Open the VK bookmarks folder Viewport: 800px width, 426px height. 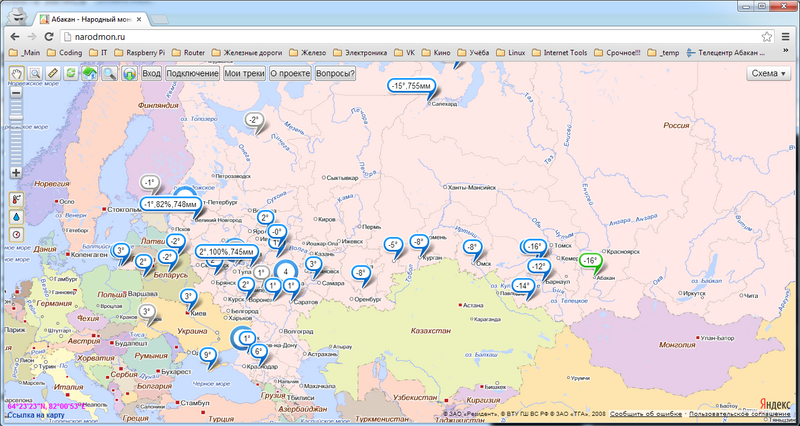pos(405,53)
